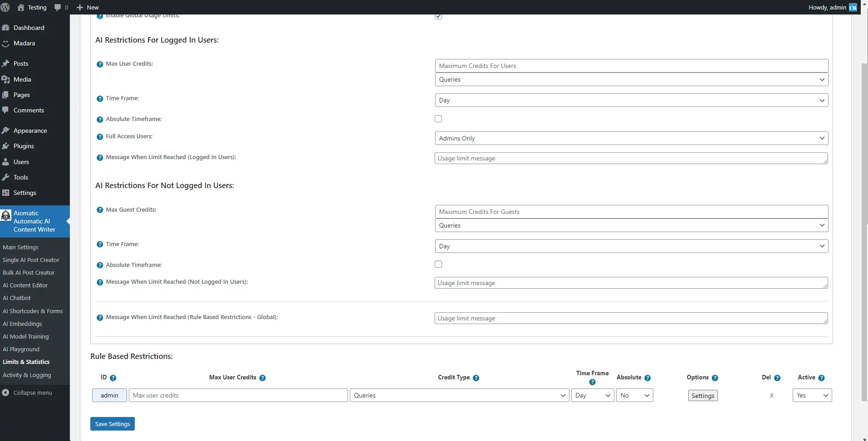Click the help icon for Max Guest Credits
Viewport: 868px width, 441px height.
100,210
